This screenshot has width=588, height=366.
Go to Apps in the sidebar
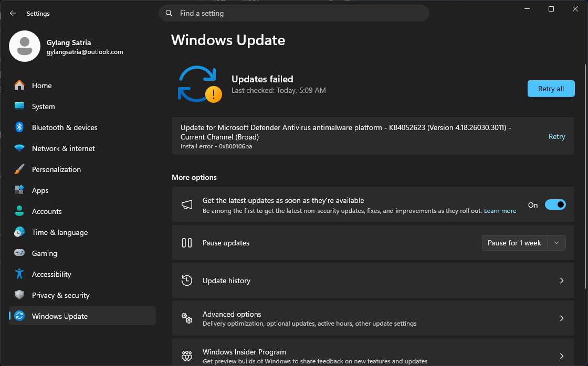40,190
